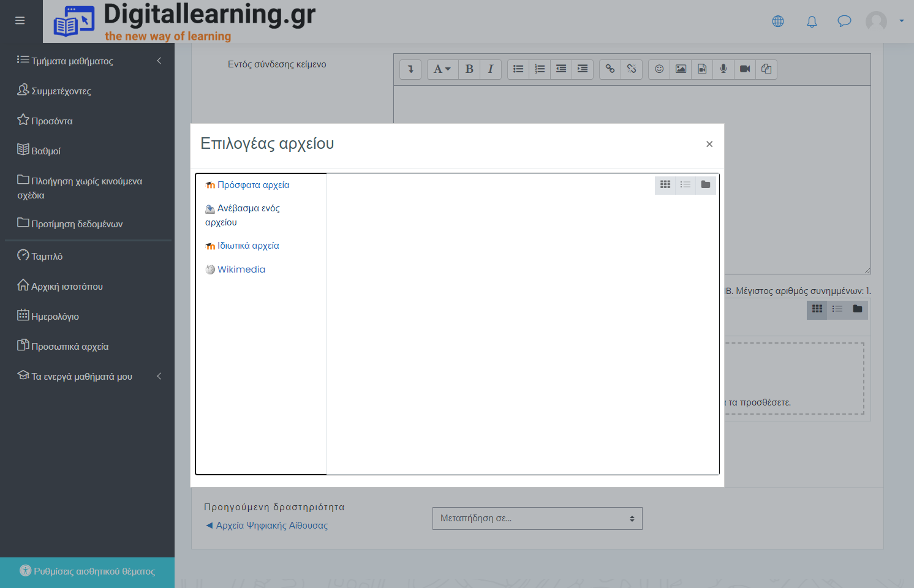Open the messages speech bubble

click(844, 21)
